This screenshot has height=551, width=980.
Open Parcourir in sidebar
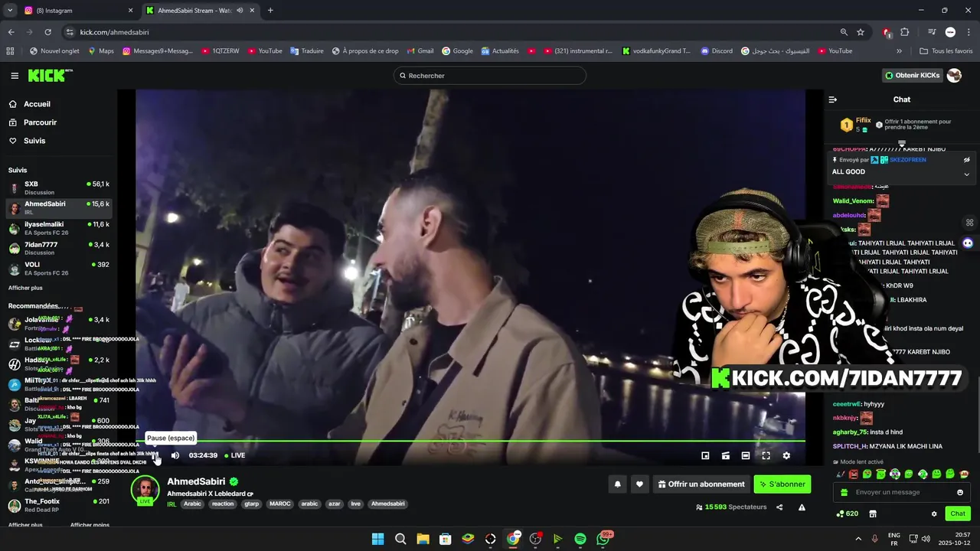click(32, 122)
